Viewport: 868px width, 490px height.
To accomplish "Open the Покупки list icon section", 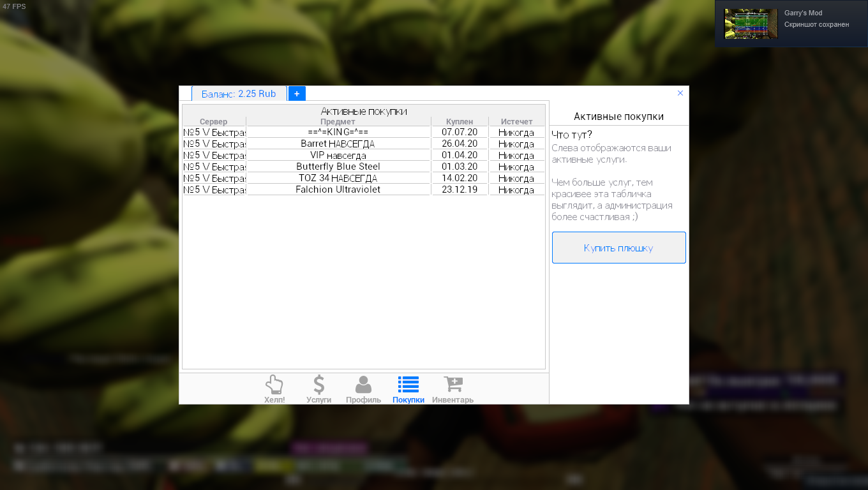I will tap(408, 389).
